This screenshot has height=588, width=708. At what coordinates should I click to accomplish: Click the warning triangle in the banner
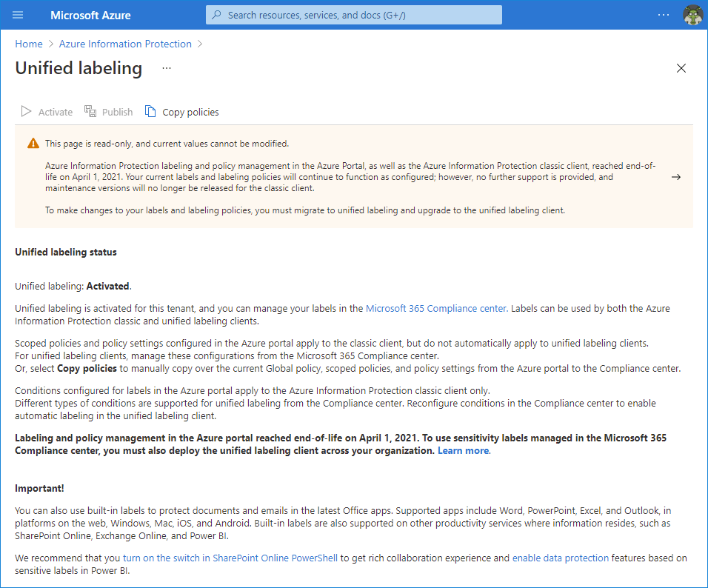click(33, 143)
